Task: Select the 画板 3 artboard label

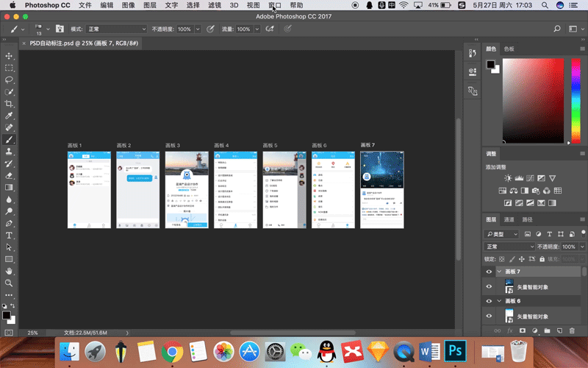Action: [x=173, y=145]
